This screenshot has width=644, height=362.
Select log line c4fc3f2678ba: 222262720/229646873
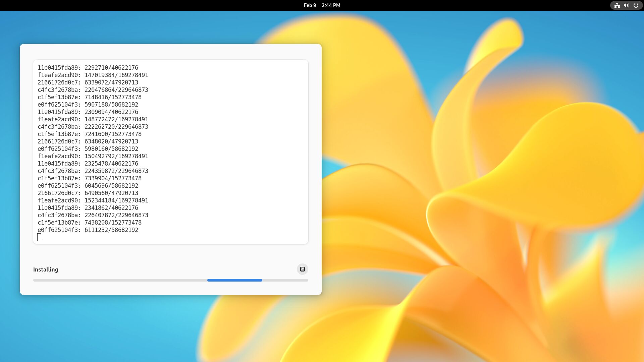pyautogui.click(x=93, y=127)
